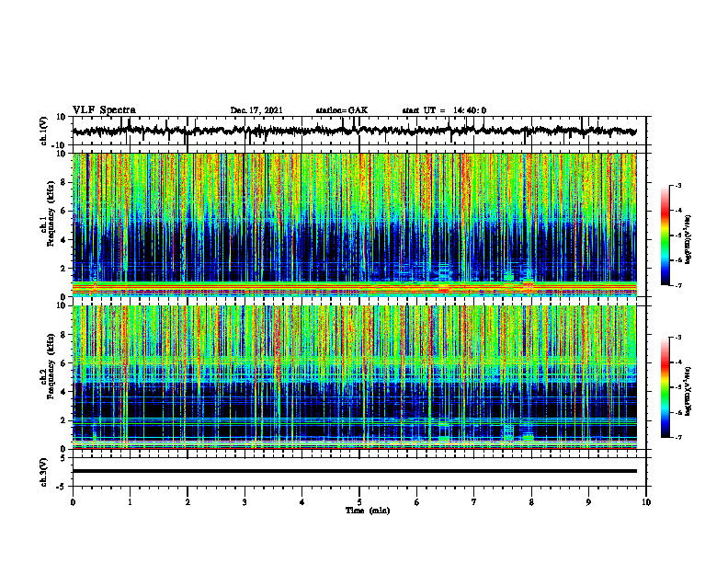This screenshot has width=728, height=563.
Task: Click the "start UT = 14:40: 0" label
Action: [444, 110]
